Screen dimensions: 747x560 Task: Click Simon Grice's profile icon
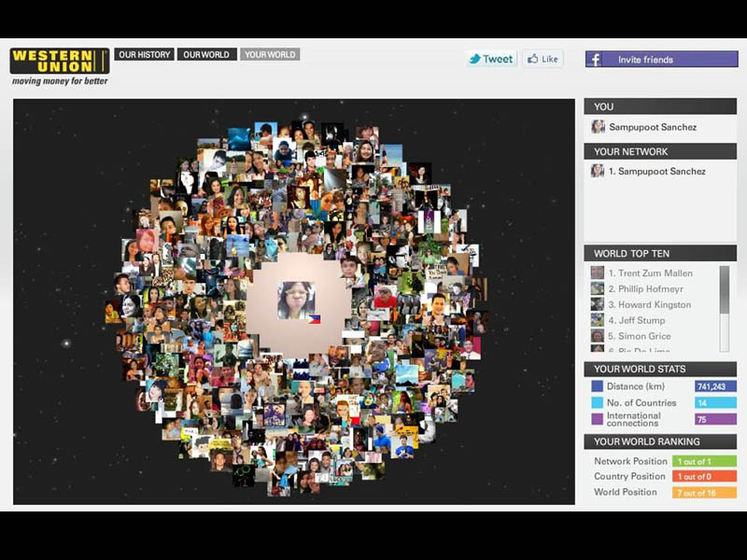(x=598, y=336)
